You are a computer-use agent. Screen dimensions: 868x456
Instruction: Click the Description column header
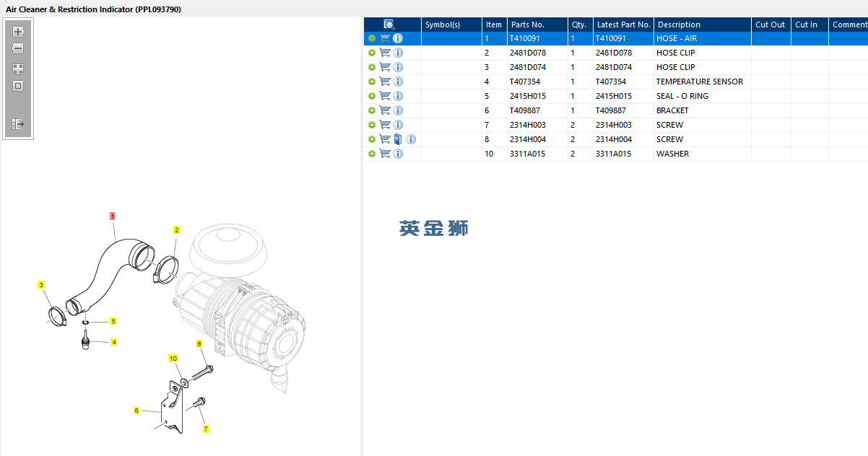coord(679,25)
